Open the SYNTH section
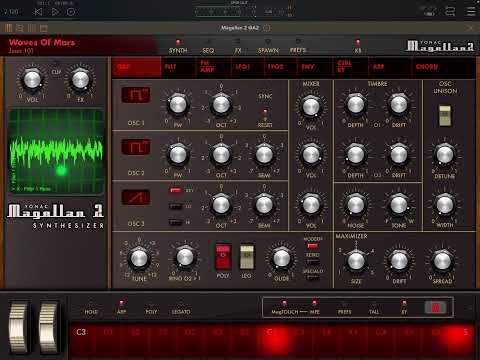The height and width of the screenshot is (360, 480). [178, 47]
